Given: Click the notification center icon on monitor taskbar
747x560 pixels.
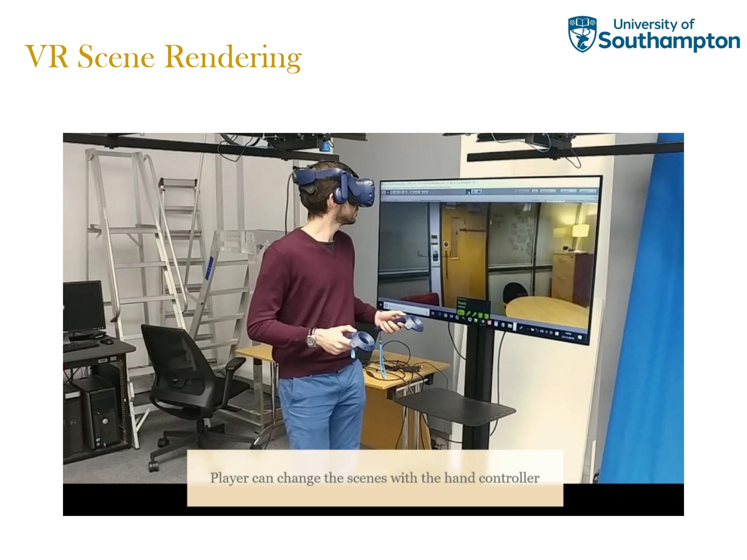Looking at the screenshot, I should (x=579, y=337).
